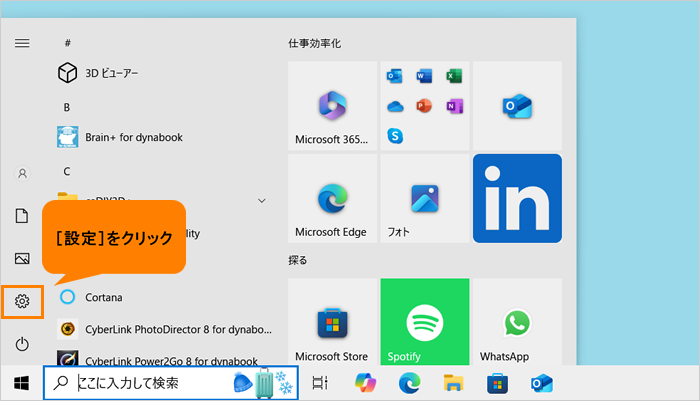Launch Brain+ for dynabook
This screenshot has width=700, height=401.
pyautogui.click(x=120, y=137)
